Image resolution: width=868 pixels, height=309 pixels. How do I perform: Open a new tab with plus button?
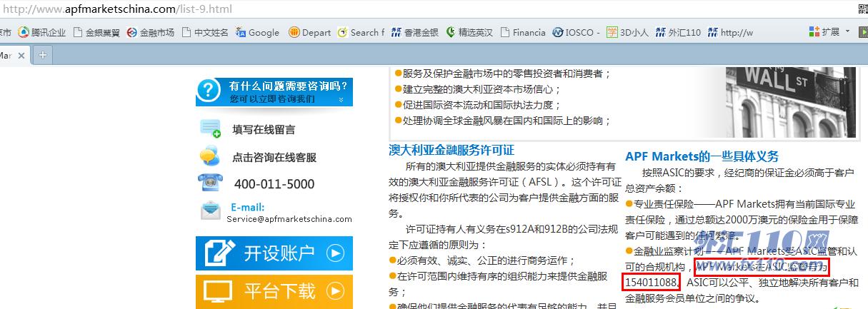coord(42,55)
